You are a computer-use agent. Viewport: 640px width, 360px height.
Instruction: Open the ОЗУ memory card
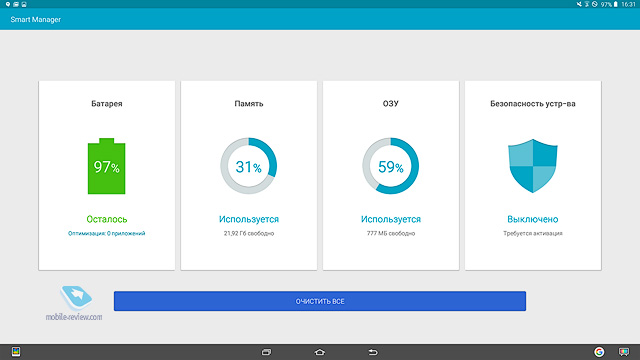point(391,176)
